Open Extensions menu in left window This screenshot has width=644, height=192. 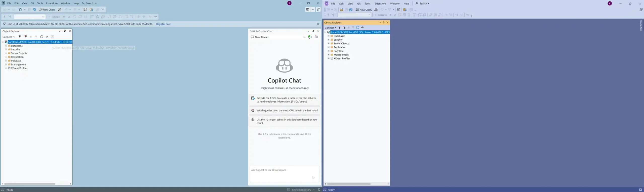52,3
